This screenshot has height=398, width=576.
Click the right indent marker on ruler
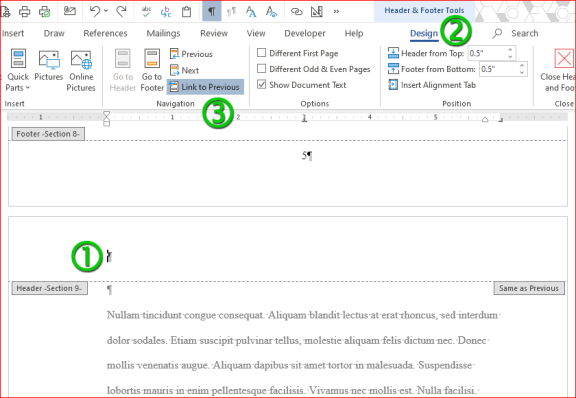point(485,119)
